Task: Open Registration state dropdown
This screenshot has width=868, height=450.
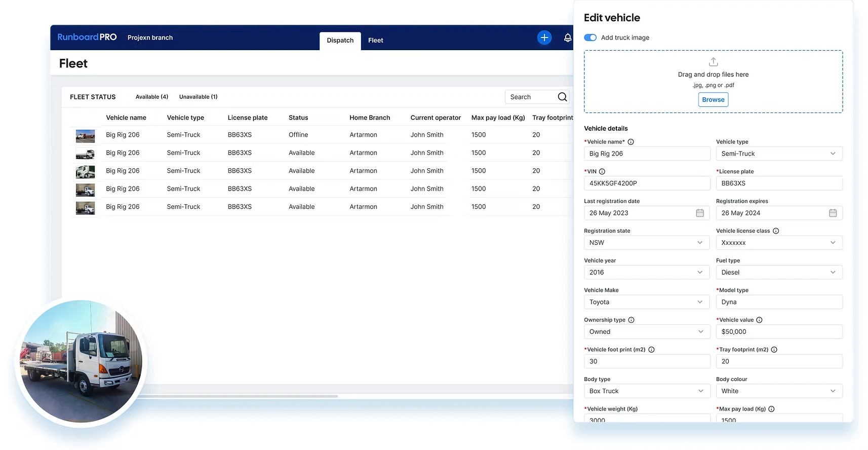Action: tap(647, 243)
